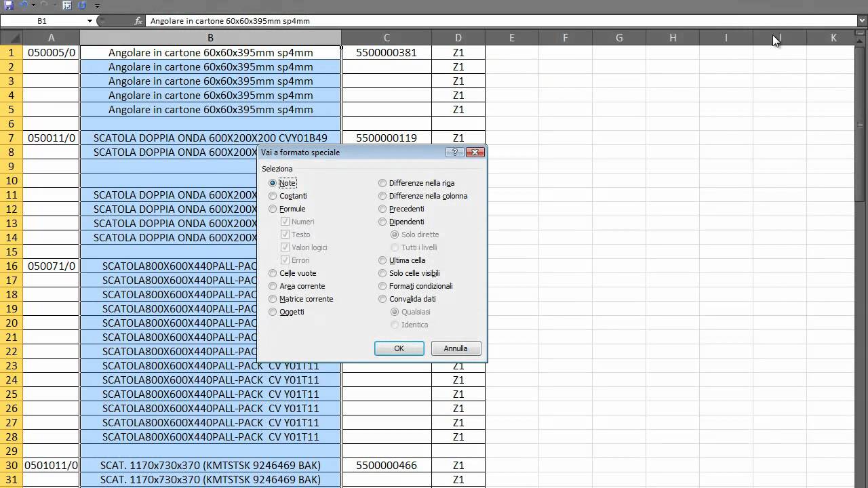Select column D header
This screenshot has width=868, height=488.
pyautogui.click(x=458, y=38)
